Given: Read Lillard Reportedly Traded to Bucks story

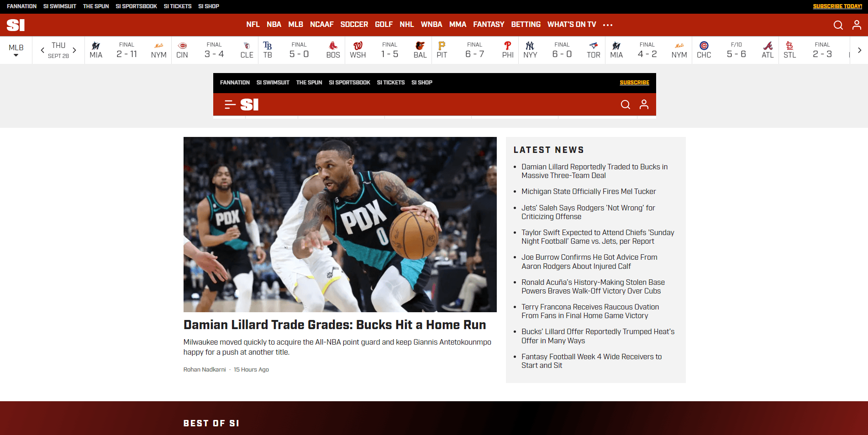Looking at the screenshot, I should (594, 171).
